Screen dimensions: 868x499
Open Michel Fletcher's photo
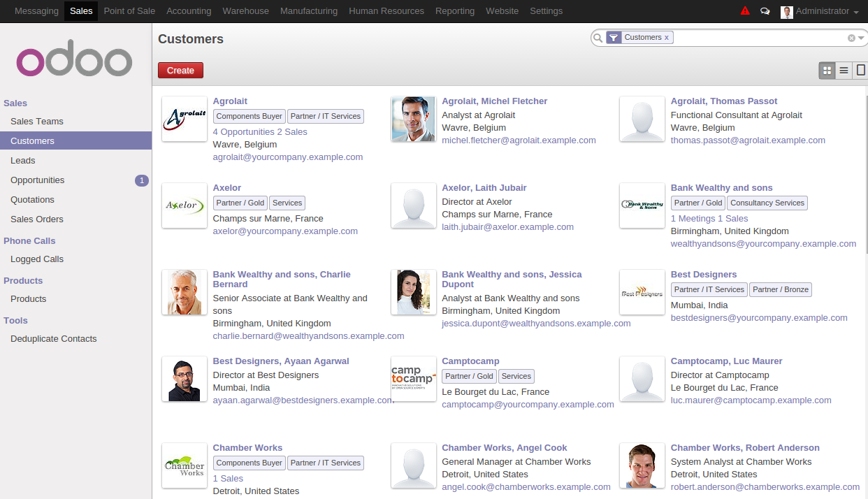[x=414, y=119]
